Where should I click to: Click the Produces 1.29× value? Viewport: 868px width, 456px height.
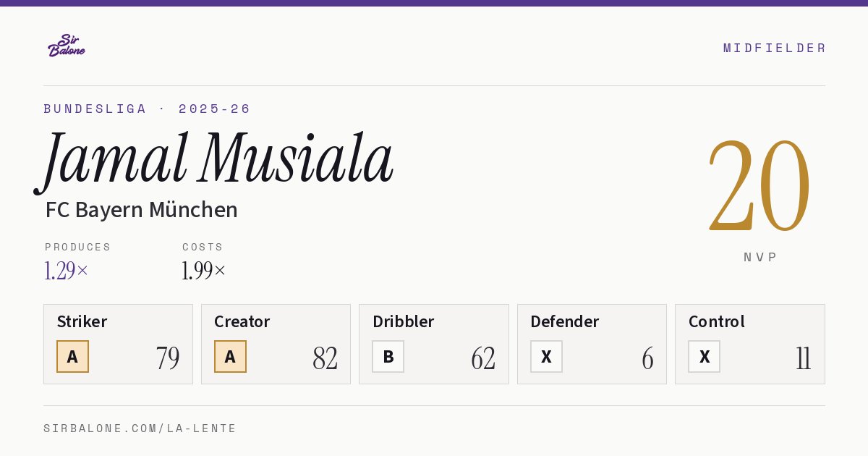66,271
